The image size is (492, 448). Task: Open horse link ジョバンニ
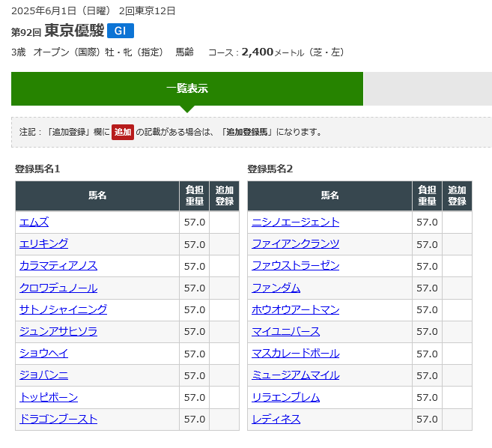click(x=43, y=375)
